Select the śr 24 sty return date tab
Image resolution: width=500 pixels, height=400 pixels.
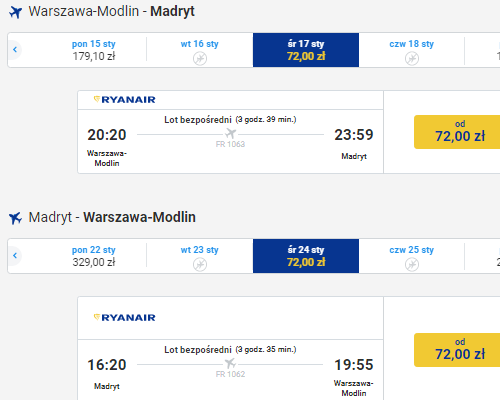coord(306,256)
